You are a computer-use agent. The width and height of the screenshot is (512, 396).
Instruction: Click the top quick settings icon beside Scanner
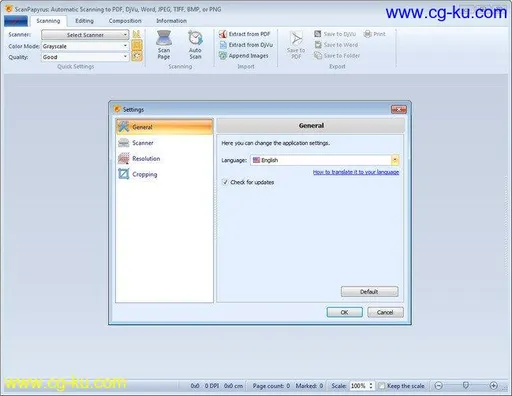point(137,34)
